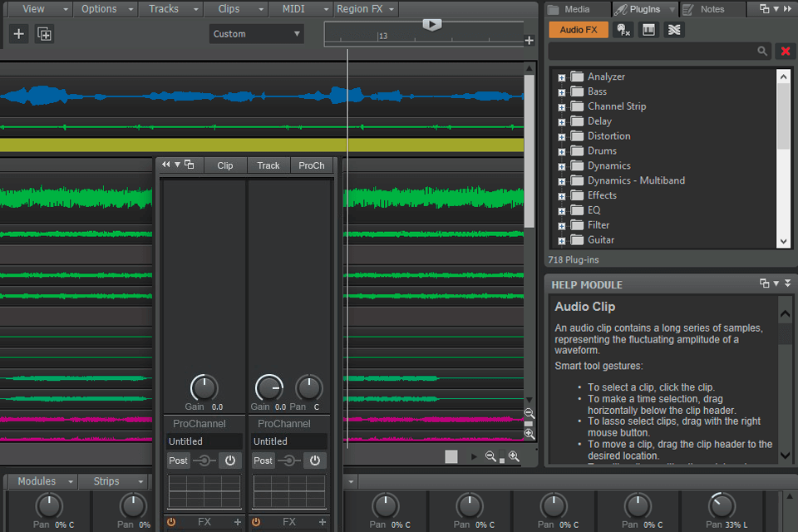Toggle Post on track ProChannel
Viewport: 798px width, 532px height.
pyautogui.click(x=264, y=461)
